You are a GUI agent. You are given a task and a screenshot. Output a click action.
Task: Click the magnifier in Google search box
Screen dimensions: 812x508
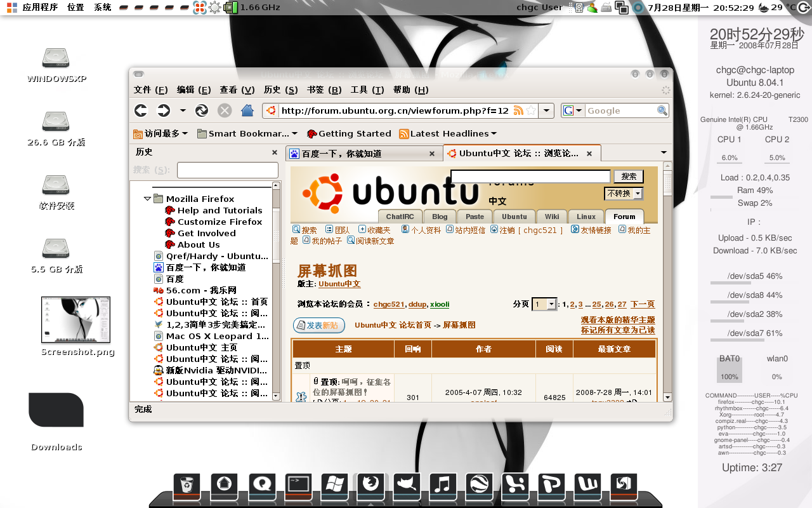[662, 110]
